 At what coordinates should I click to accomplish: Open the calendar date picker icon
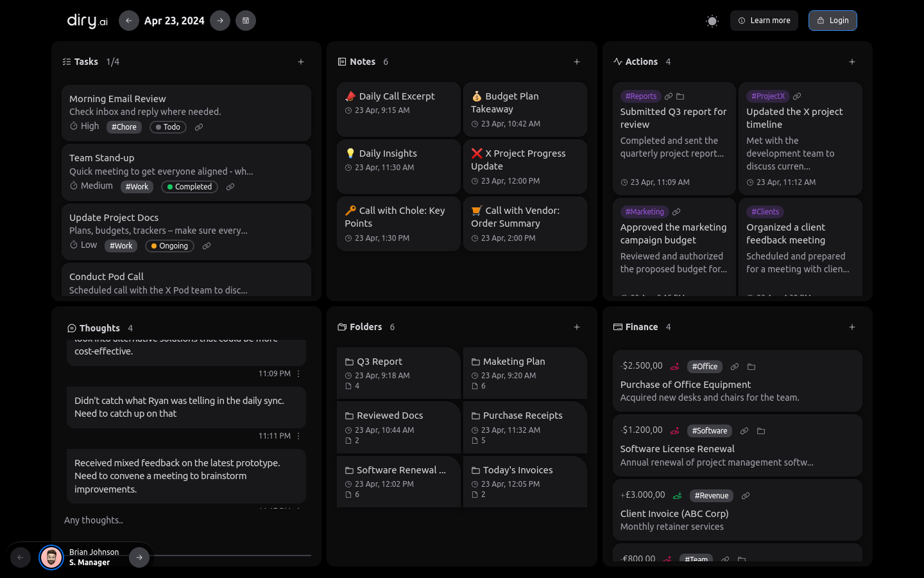pos(246,21)
